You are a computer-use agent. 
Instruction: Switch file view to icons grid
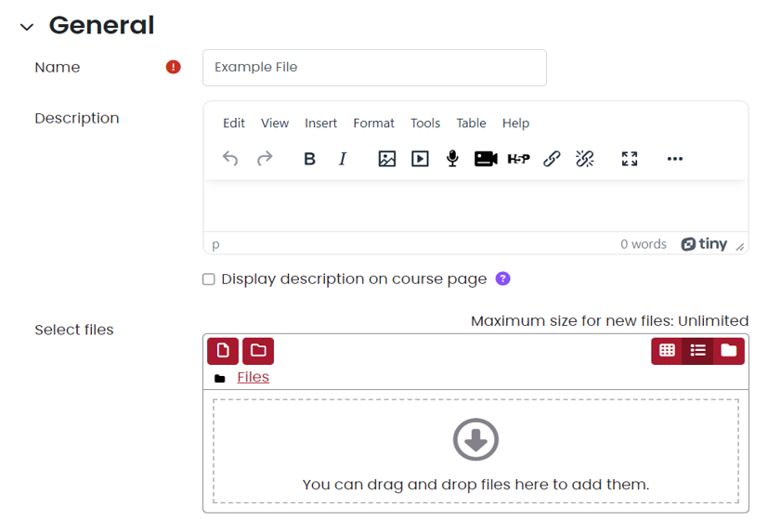click(x=667, y=350)
